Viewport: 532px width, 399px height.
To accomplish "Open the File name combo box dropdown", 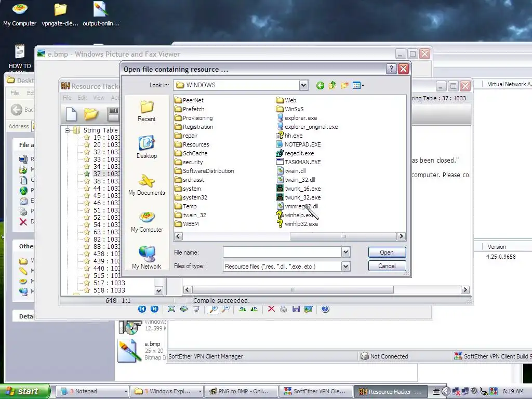I will 345,252.
